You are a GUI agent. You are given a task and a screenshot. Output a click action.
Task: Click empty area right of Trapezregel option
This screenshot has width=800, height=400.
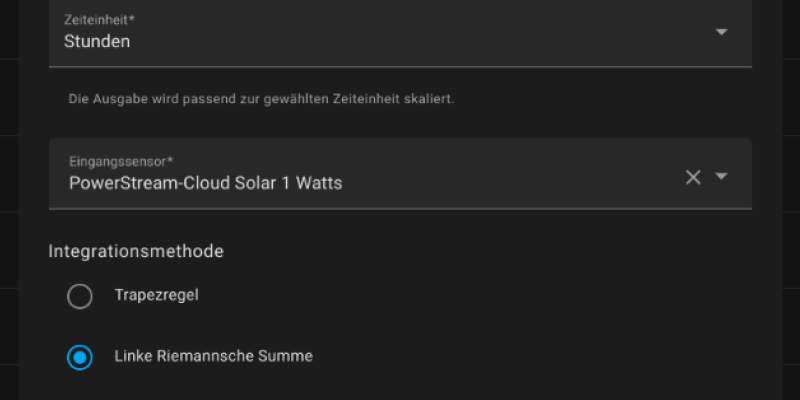pyautogui.click(x=500, y=296)
